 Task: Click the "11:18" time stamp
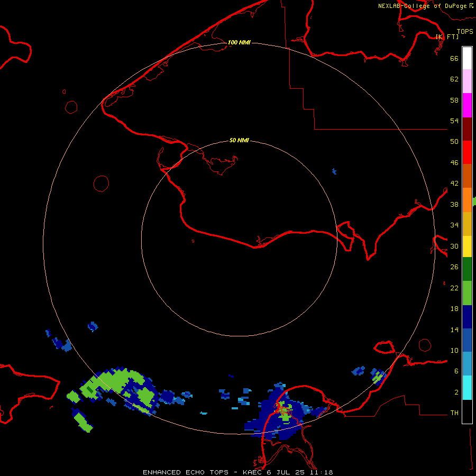pyautogui.click(x=322, y=472)
